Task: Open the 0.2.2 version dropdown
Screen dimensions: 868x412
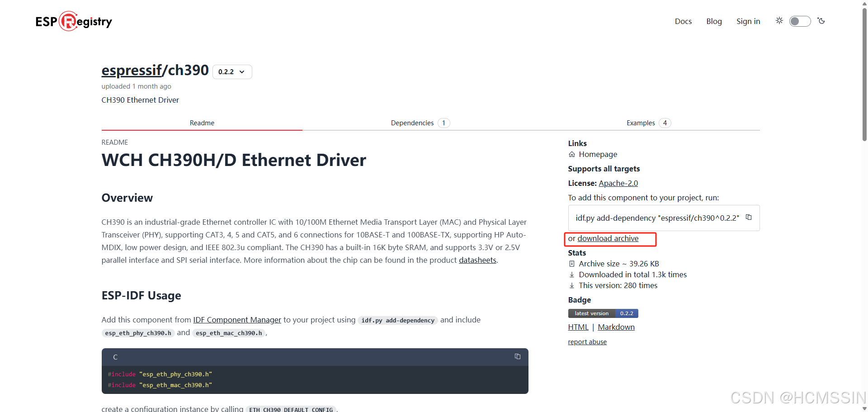Action: 232,72
